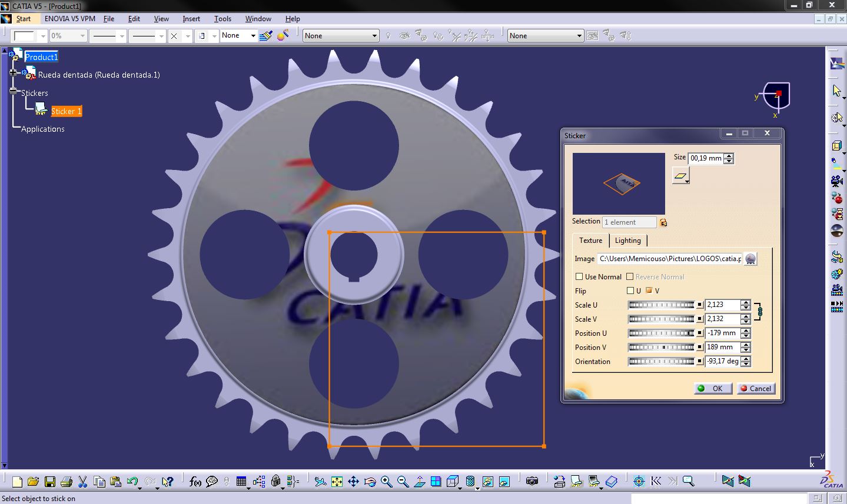
Task: Click Fit All In view icon
Action: [337, 482]
